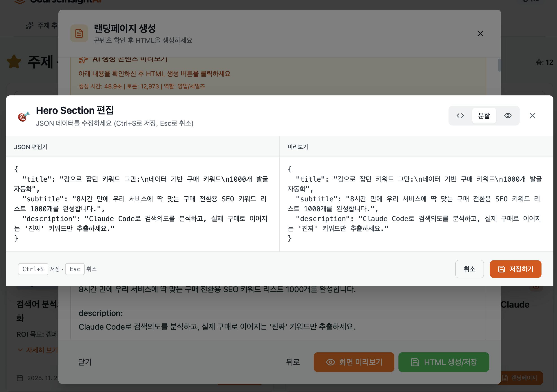Close the 랜딩페이지 생성 modal
557x392 pixels.
[480, 33]
